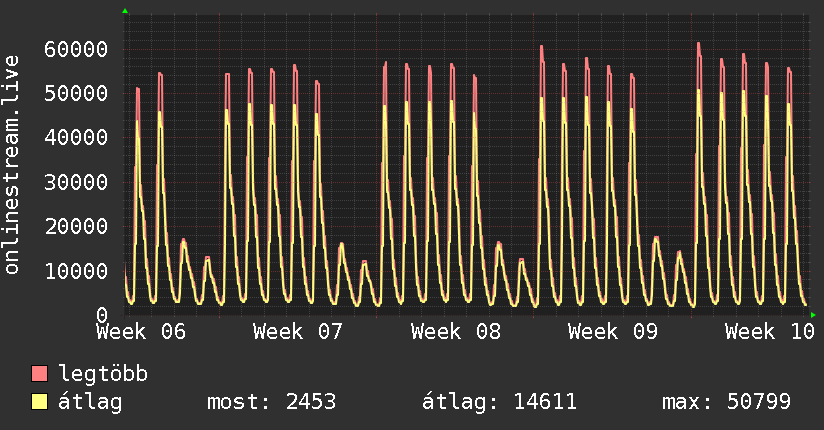
Task: Click the átlag: 14611 statistic
Action: (x=499, y=402)
